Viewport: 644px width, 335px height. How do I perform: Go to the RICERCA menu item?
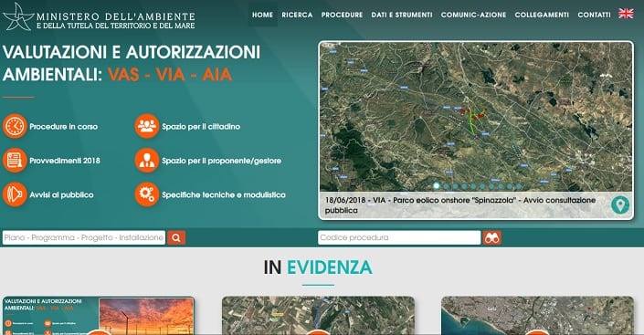click(297, 15)
